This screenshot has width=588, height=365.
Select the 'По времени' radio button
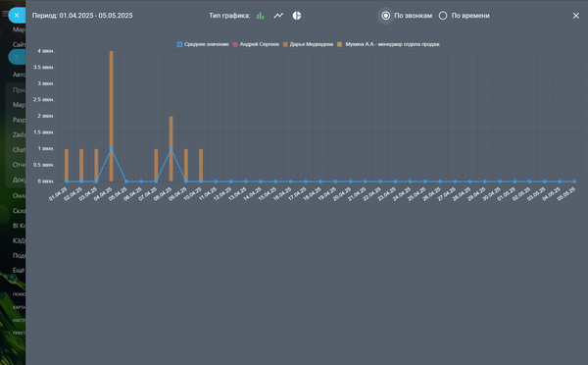[443, 16]
